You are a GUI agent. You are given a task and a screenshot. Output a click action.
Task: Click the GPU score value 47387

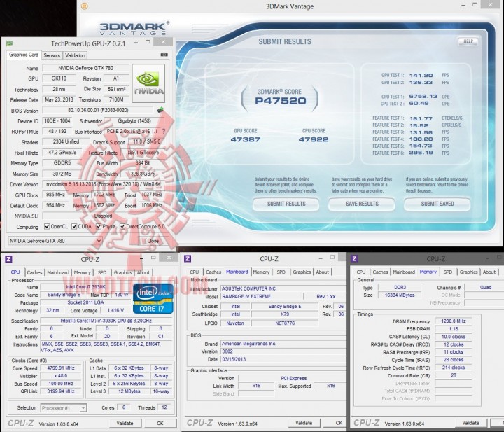[245, 139]
